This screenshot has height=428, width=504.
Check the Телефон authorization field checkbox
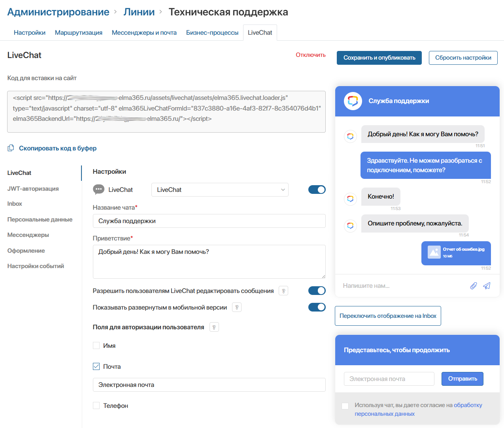click(x=96, y=405)
